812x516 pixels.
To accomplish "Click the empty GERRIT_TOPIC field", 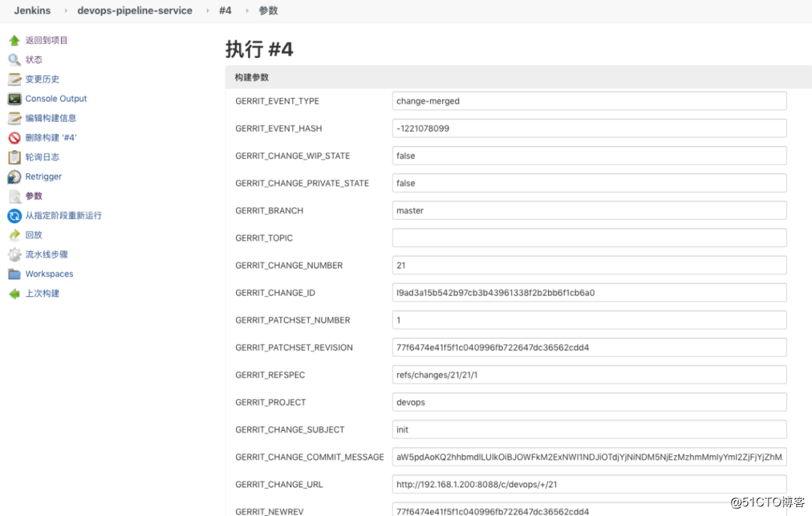I will [x=589, y=238].
